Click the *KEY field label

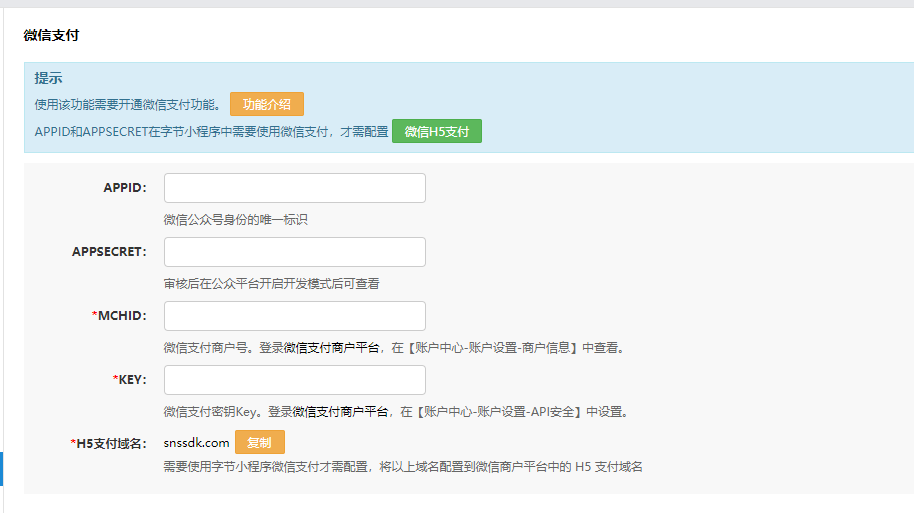(x=129, y=380)
